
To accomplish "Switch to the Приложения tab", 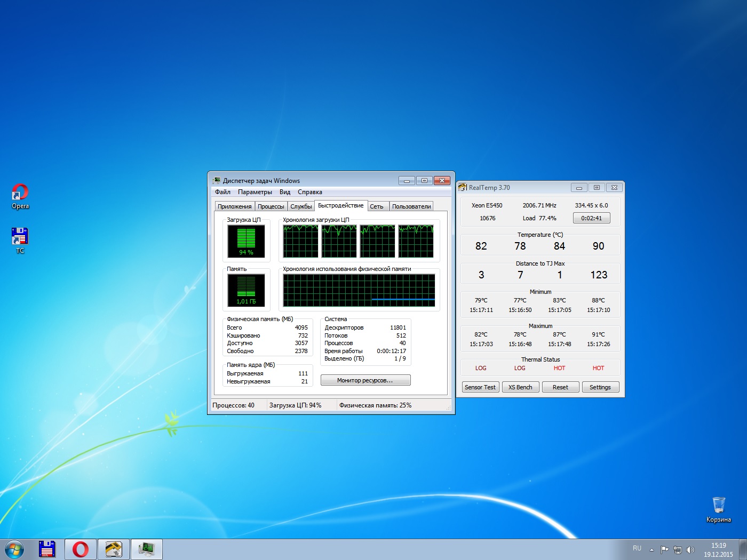I will click(235, 206).
